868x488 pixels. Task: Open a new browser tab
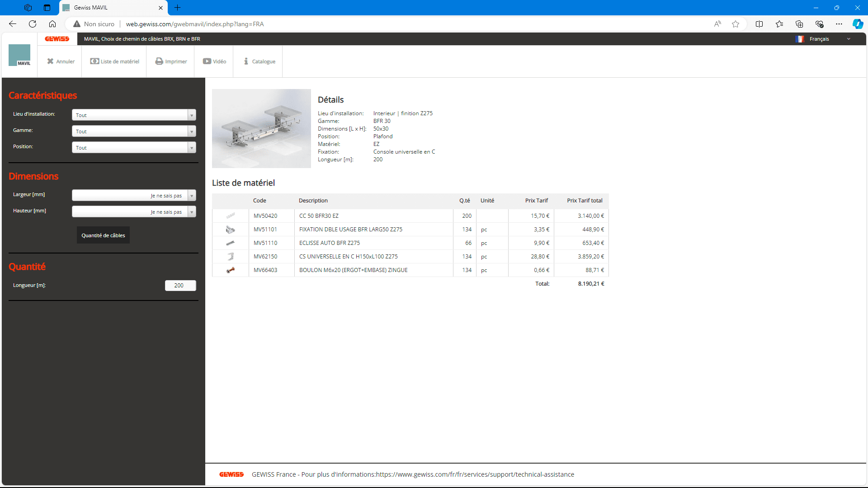coord(178,8)
